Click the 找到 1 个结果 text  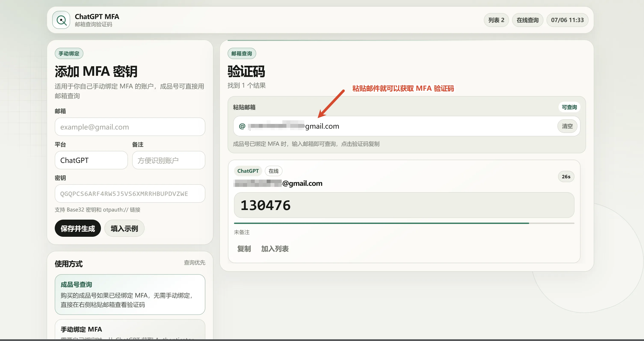click(x=247, y=86)
